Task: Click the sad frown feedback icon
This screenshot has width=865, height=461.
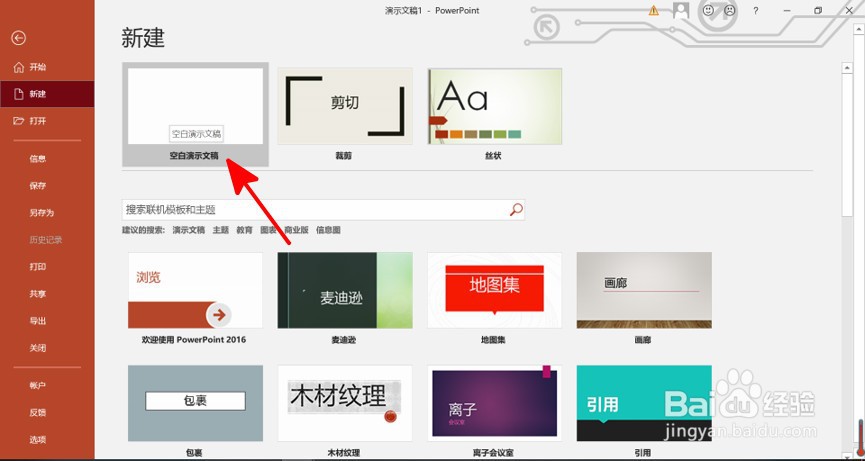Action: coord(730,10)
